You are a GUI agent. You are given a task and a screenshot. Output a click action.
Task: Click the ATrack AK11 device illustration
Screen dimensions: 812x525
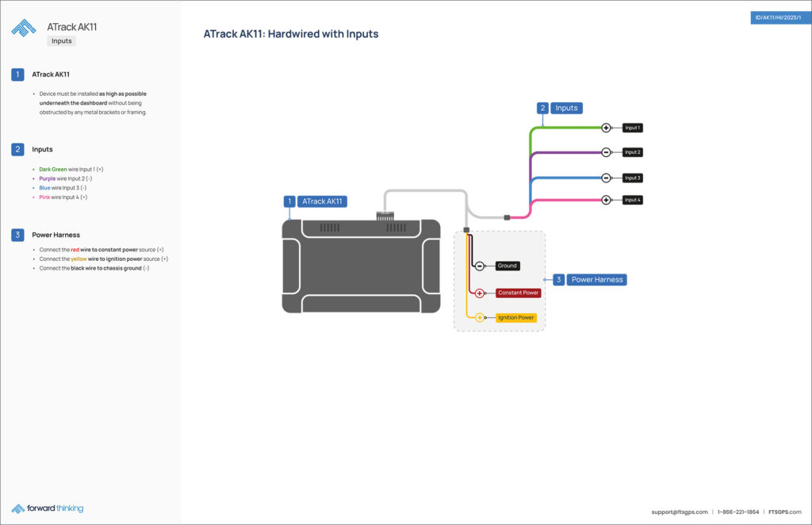[x=361, y=266]
